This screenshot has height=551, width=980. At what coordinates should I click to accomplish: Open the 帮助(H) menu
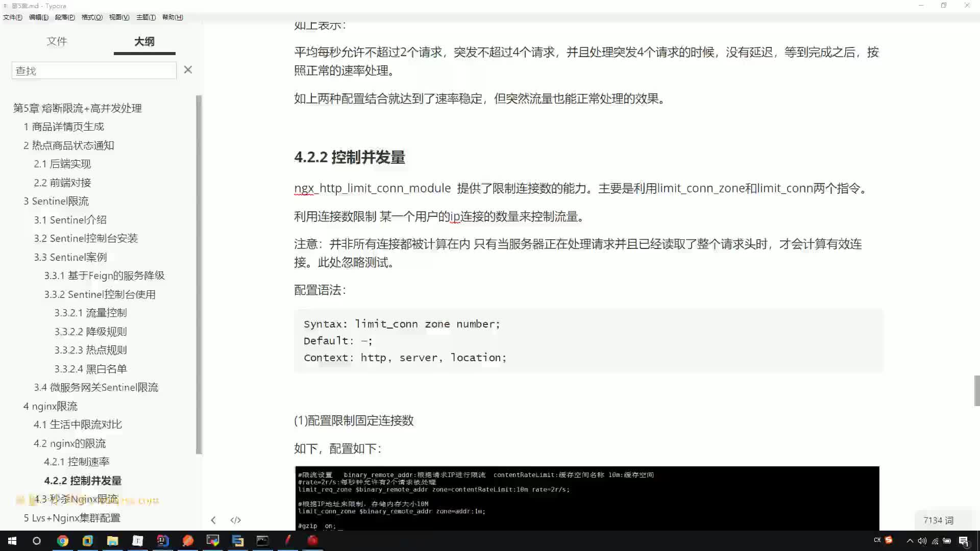click(173, 17)
